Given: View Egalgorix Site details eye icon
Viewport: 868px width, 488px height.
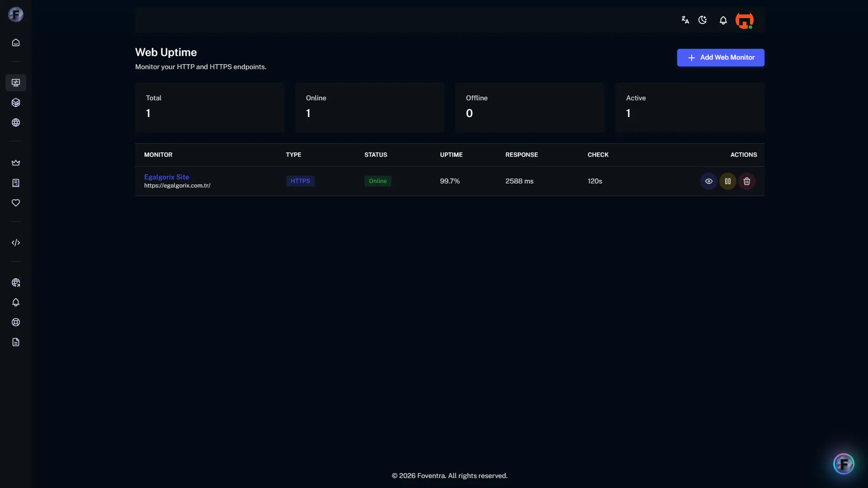Looking at the screenshot, I should pyautogui.click(x=709, y=181).
